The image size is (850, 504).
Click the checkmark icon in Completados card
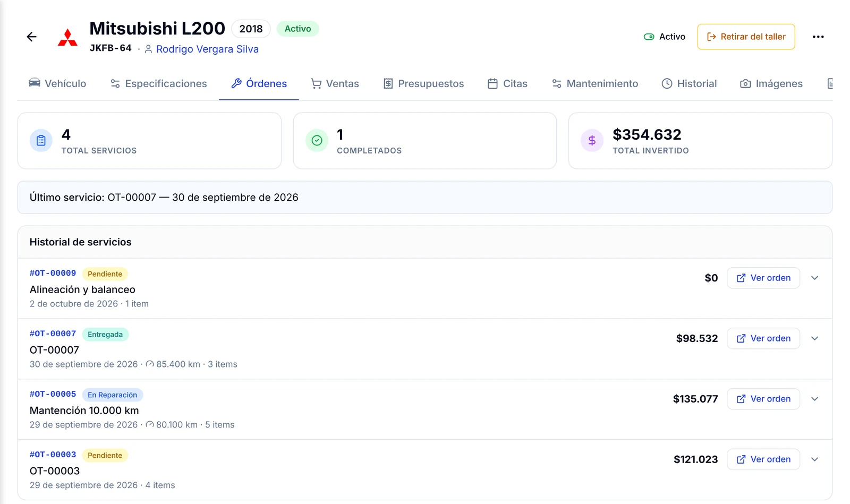(317, 141)
